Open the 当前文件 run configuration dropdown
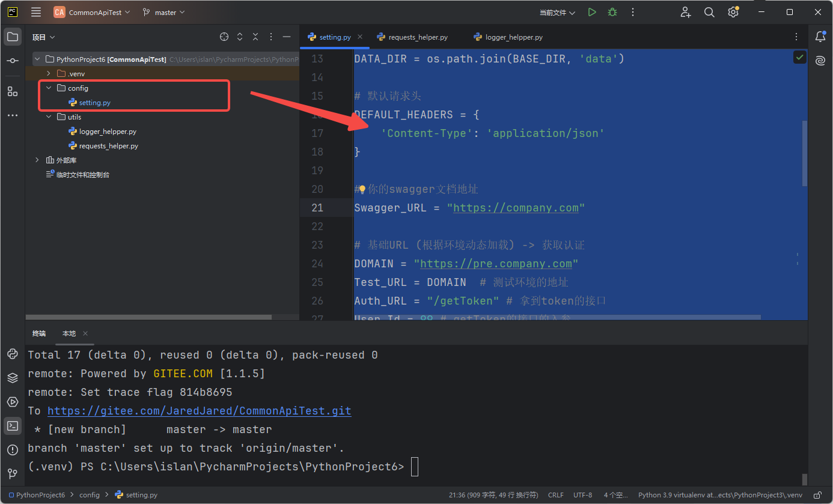 (x=557, y=12)
